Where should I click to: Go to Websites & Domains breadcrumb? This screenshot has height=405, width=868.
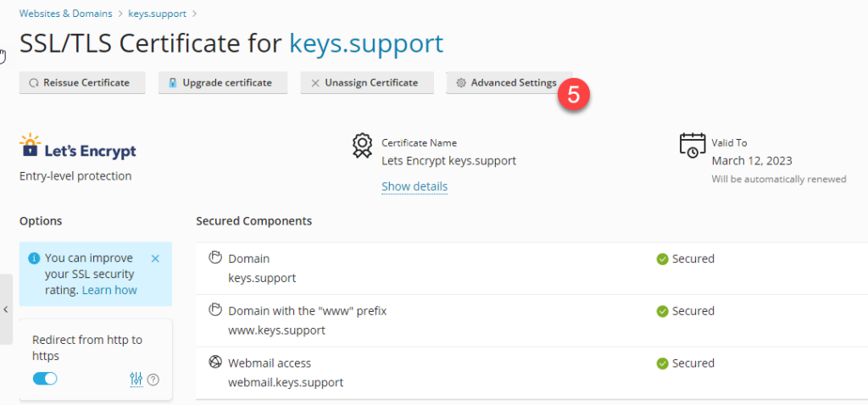67,14
